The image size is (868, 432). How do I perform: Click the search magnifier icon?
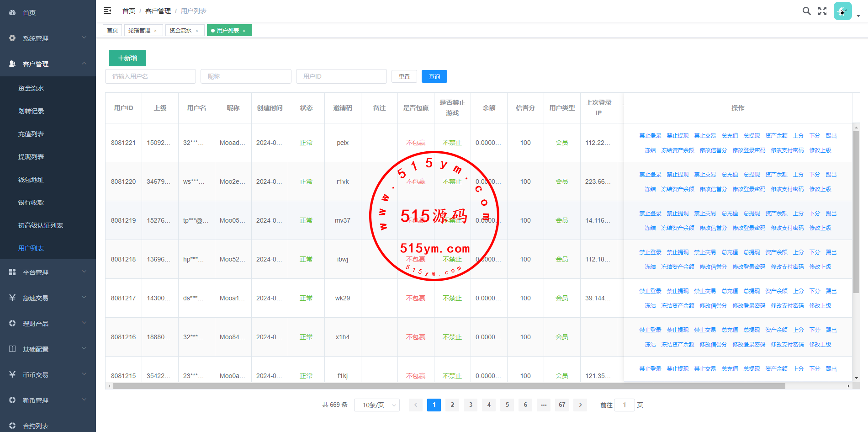[x=806, y=11]
